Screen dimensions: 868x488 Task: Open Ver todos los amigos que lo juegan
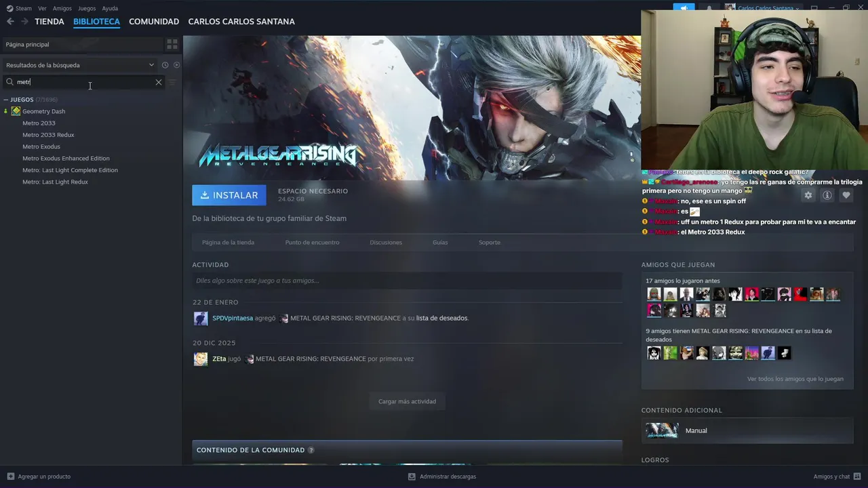coord(795,379)
